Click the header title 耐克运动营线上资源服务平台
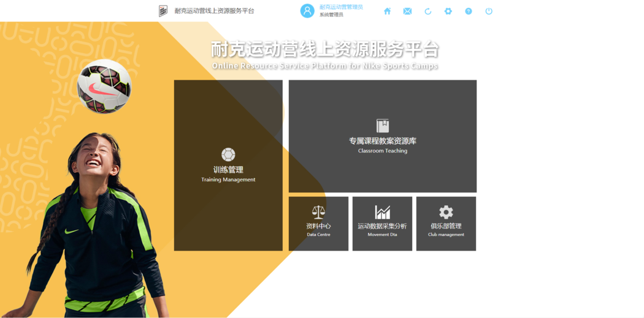 (x=215, y=11)
